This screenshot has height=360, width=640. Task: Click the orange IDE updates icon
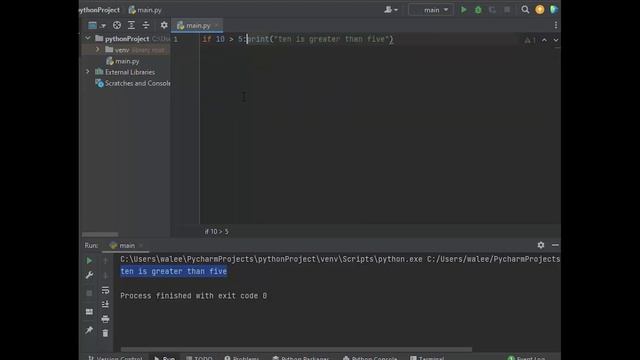540,10
